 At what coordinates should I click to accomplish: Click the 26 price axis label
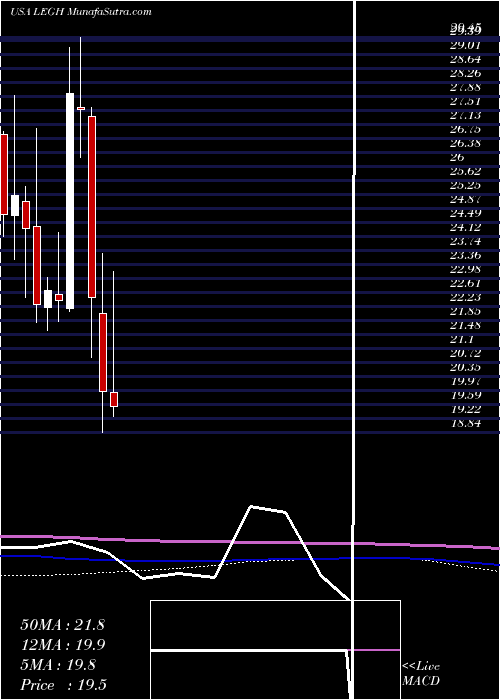(x=458, y=157)
